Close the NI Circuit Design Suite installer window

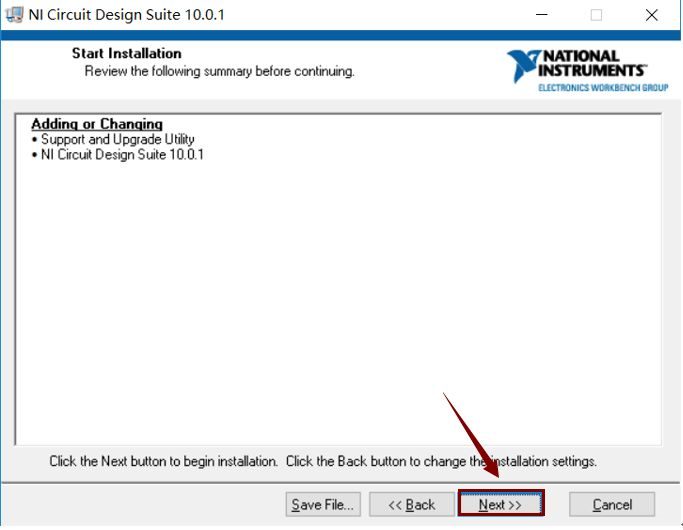652,15
